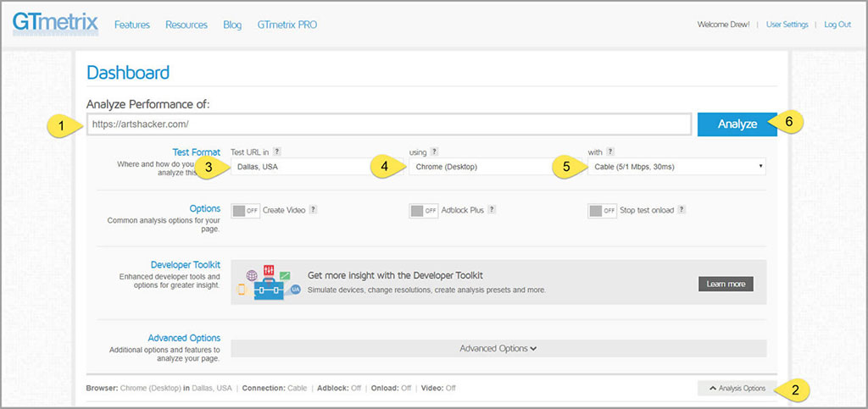The height and width of the screenshot is (409, 868).
Task: Click the Log Out link
Action: pos(837,25)
